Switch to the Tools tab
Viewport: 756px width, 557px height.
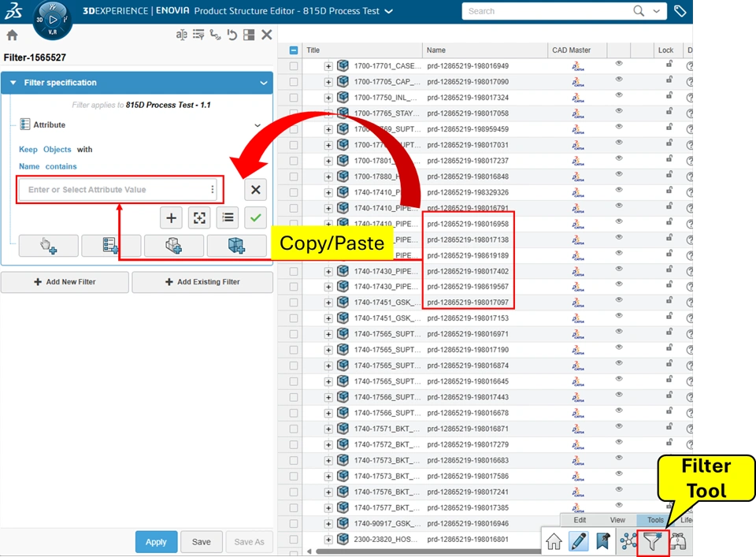pyautogui.click(x=655, y=520)
